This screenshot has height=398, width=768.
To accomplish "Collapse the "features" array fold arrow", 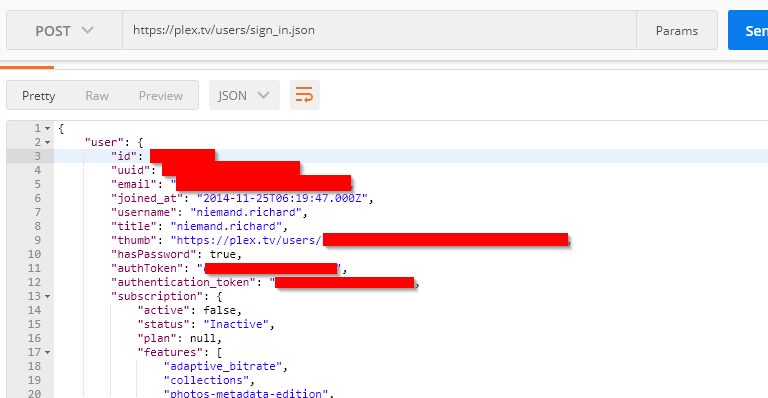I will 48,352.
